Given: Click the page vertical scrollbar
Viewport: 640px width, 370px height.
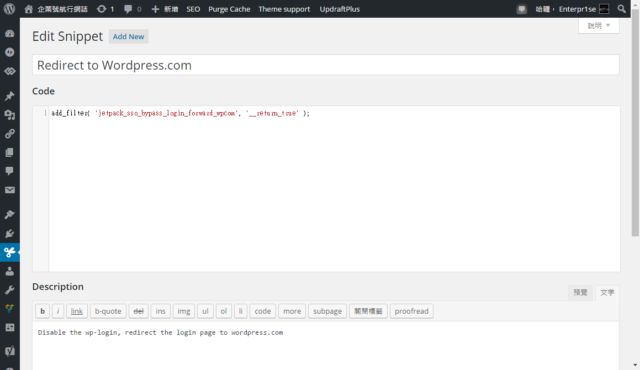Looking at the screenshot, I should coord(635,122).
